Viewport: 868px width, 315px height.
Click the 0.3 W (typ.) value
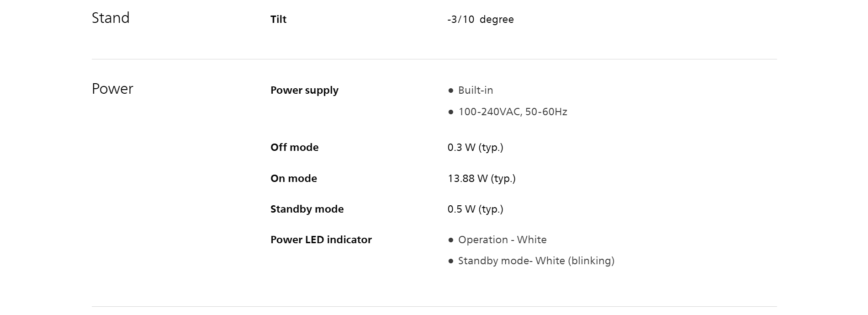pos(475,147)
